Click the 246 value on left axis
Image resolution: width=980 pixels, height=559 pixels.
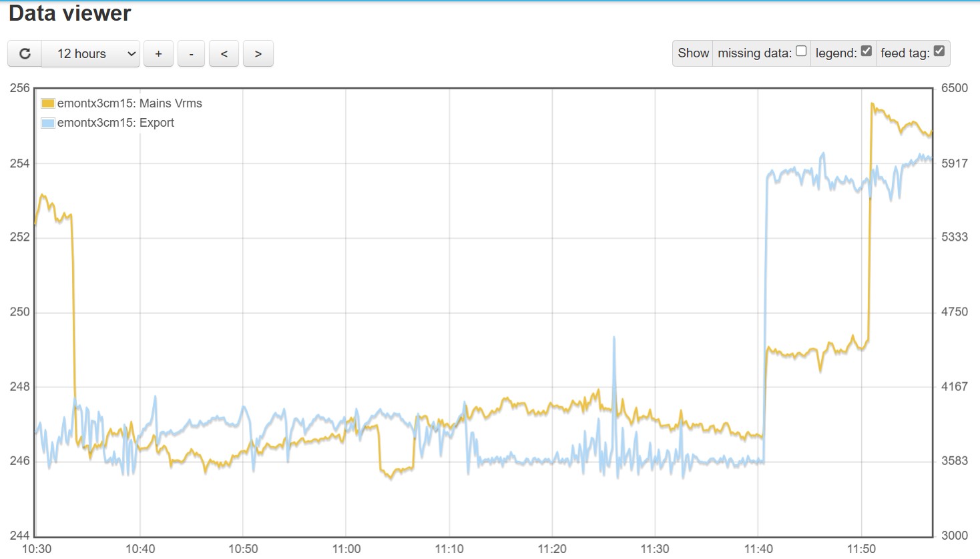[20, 460]
